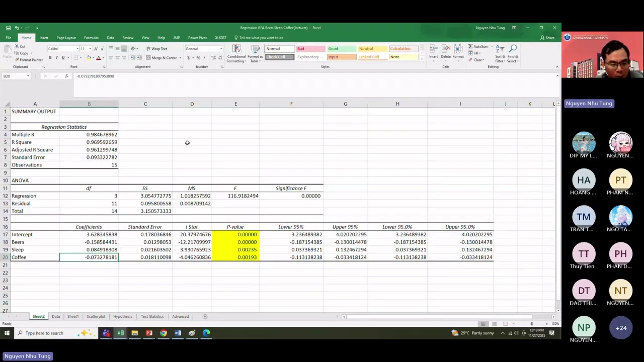
Task: Switch to Page Layout view in status bar
Action: (x=494, y=323)
